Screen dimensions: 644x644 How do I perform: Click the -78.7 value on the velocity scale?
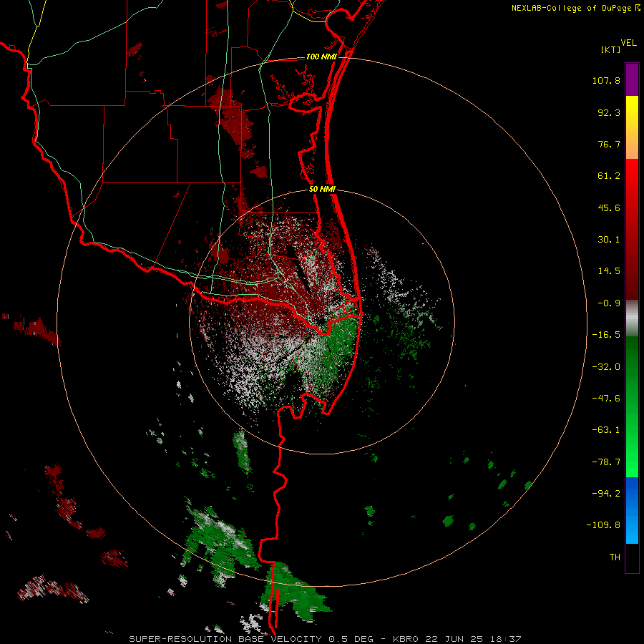tap(606, 462)
